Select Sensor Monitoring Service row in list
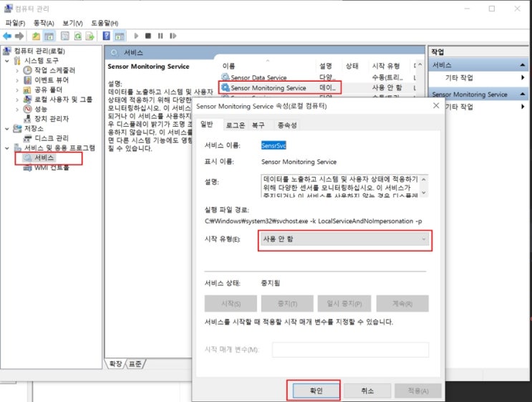Image resolution: width=532 pixels, height=402 pixels. click(269, 88)
